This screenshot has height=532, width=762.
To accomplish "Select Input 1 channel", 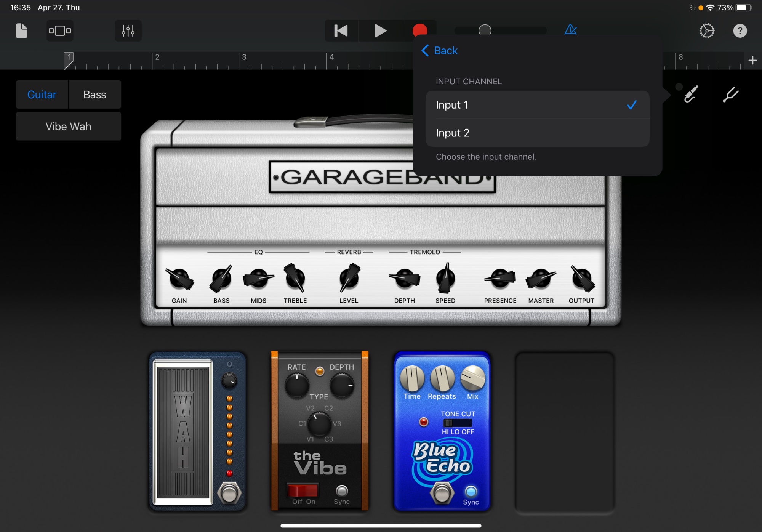I will click(537, 105).
